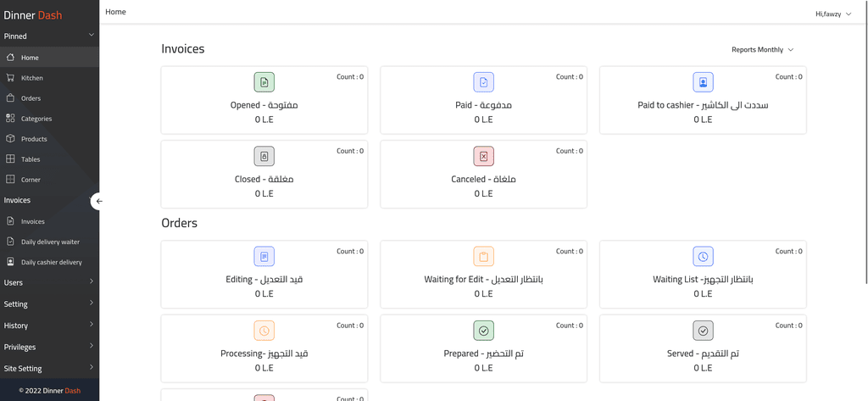
Task: Open Products menu item label
Action: coord(34,139)
